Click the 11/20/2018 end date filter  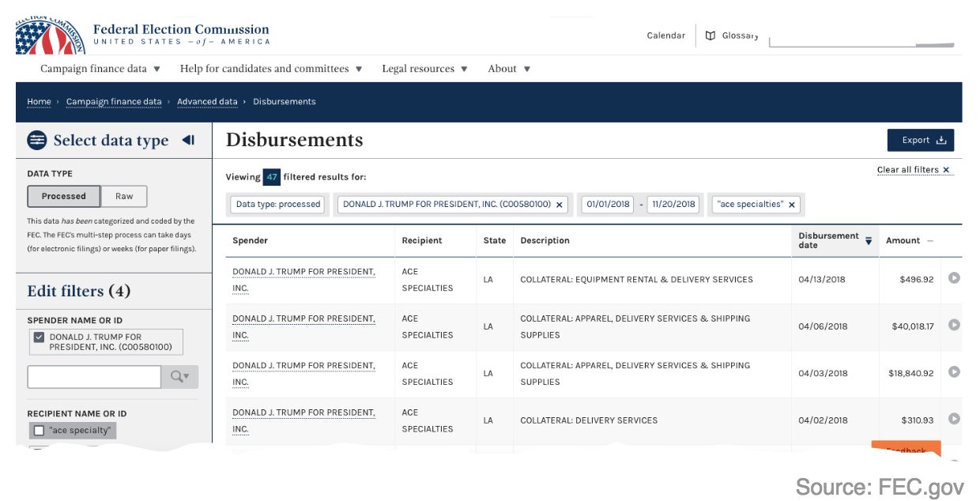tap(674, 204)
